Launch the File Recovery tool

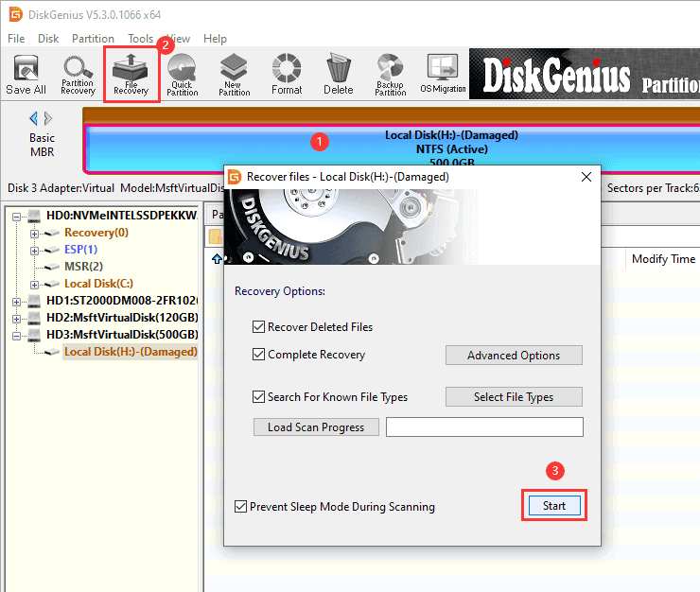(x=131, y=75)
